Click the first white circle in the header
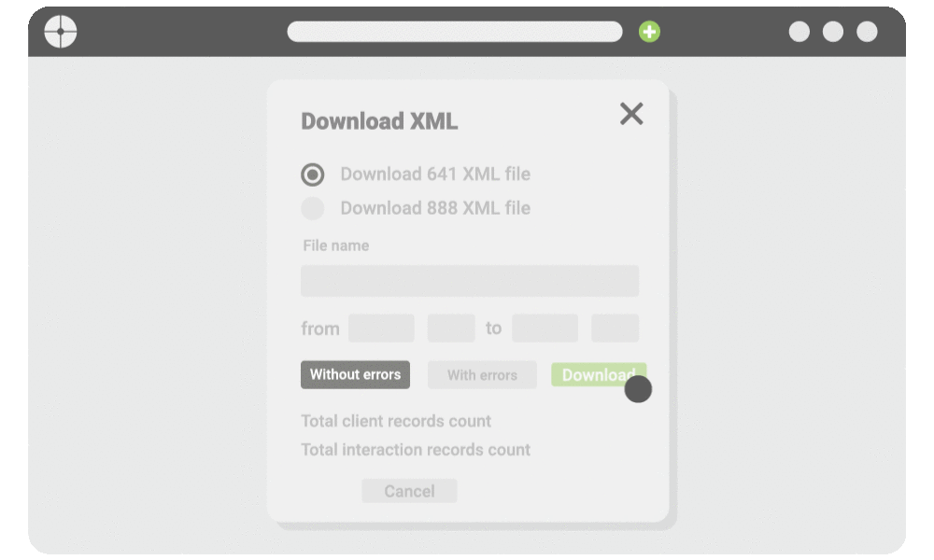Screen dimensions: 934x560 tap(800, 32)
